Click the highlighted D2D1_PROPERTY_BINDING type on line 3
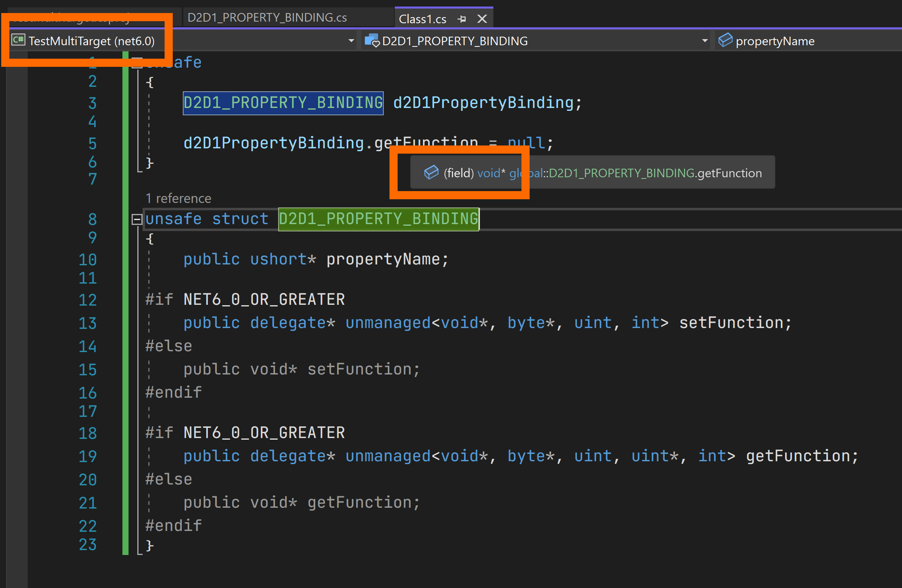 (x=283, y=103)
